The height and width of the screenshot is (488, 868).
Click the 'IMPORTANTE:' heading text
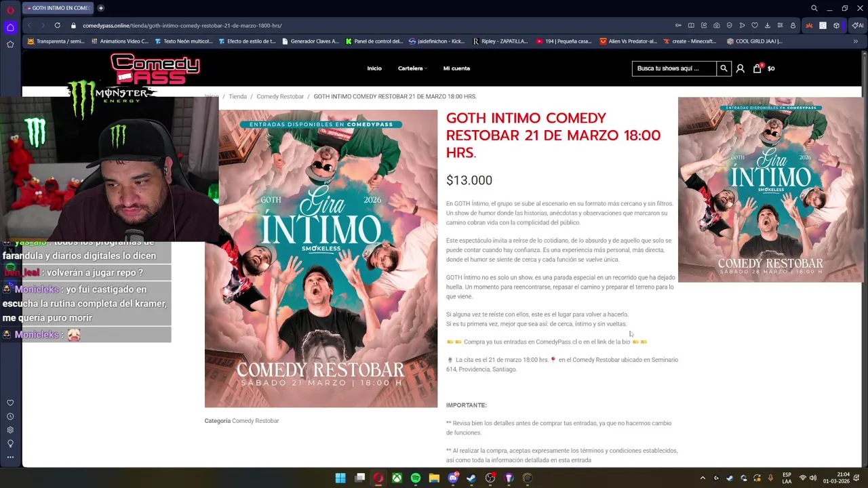(x=467, y=405)
